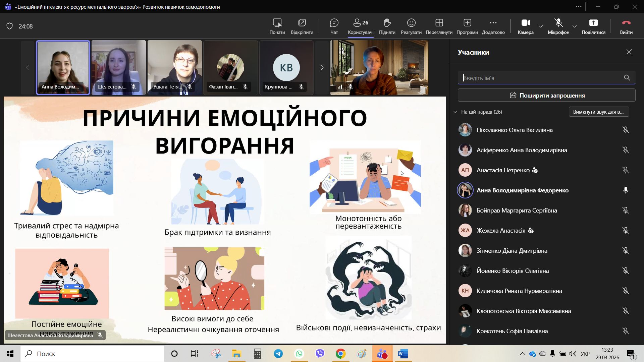Click the Share (Поділитися) screen icon
644x362 pixels.
(x=593, y=23)
